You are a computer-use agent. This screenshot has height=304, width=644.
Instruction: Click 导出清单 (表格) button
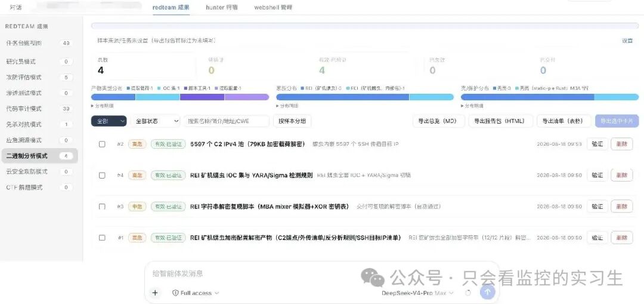point(564,121)
